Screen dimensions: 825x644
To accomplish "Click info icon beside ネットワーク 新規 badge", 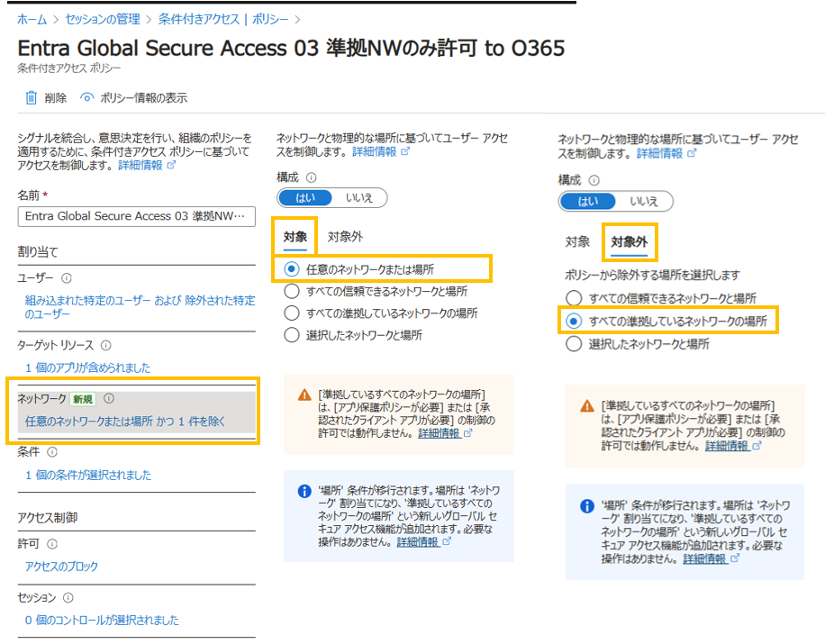I will (109, 398).
